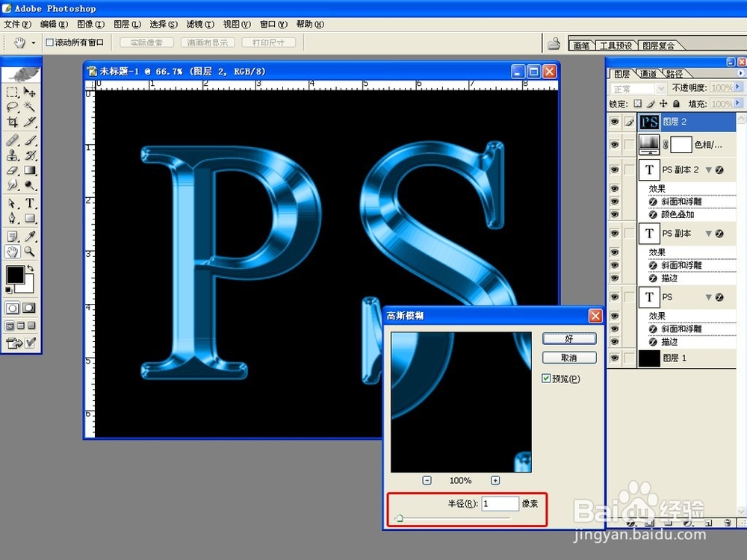Screen dimensions: 747x560
Task: Click the 半径 input field in Gaussian Blur
Action: pyautogui.click(x=500, y=503)
